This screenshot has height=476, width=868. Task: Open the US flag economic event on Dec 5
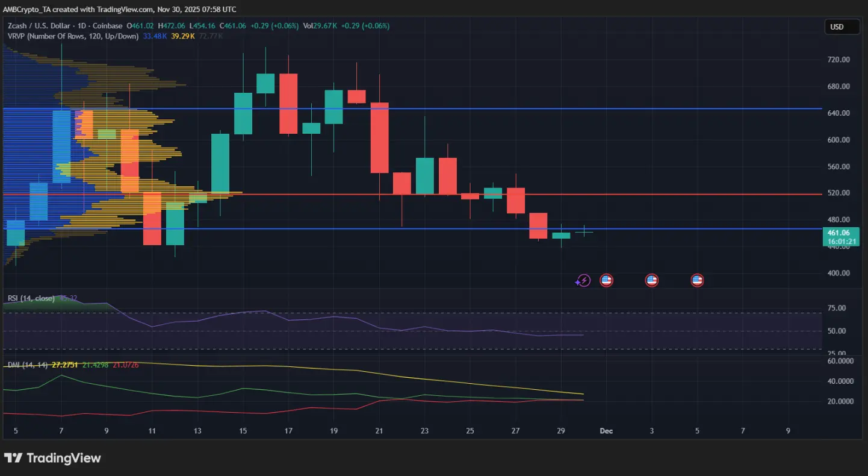697,280
